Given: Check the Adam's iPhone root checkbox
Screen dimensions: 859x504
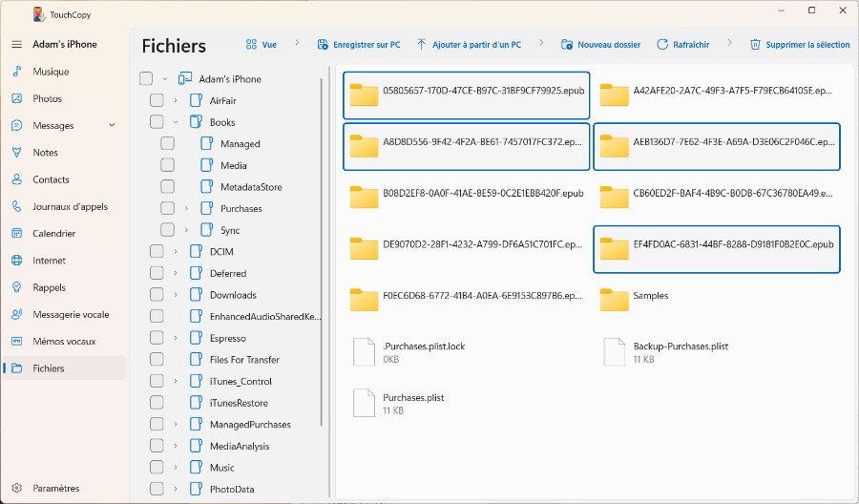Looking at the screenshot, I should click(x=146, y=79).
